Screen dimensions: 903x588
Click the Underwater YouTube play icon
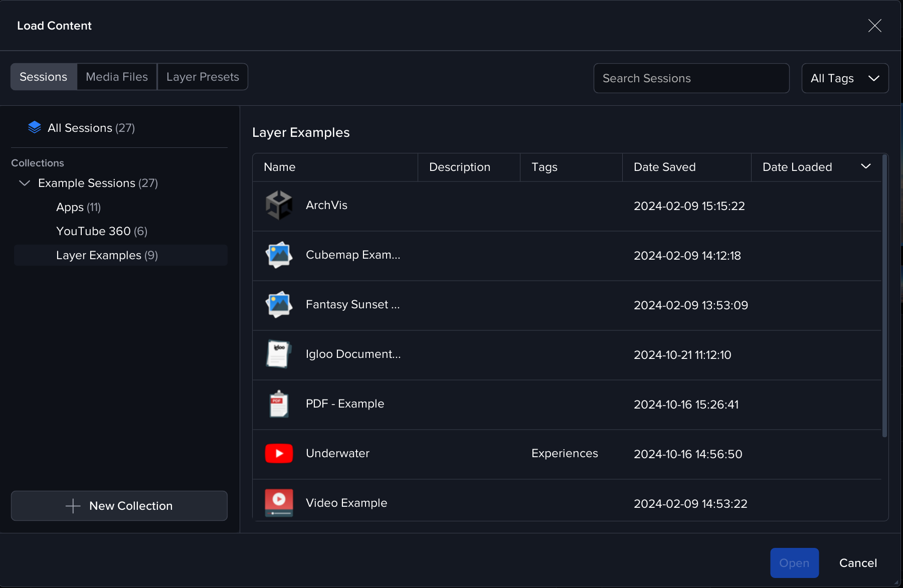[x=279, y=454]
